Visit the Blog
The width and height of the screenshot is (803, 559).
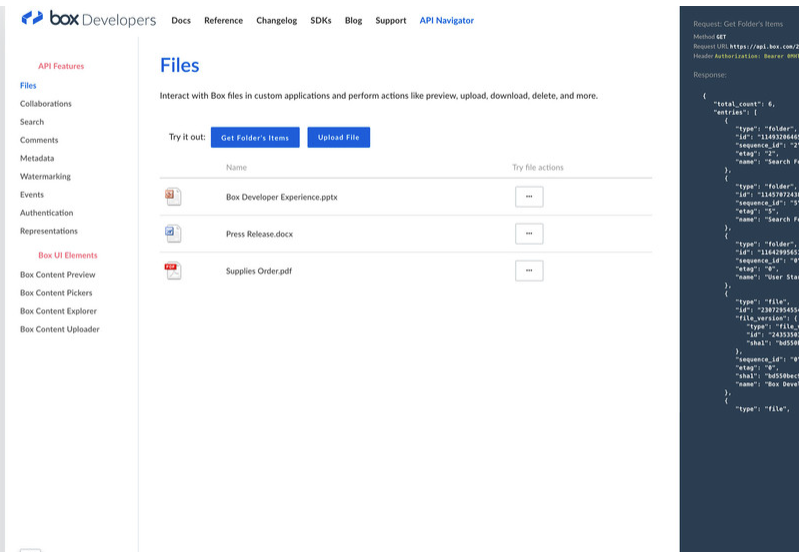click(353, 20)
